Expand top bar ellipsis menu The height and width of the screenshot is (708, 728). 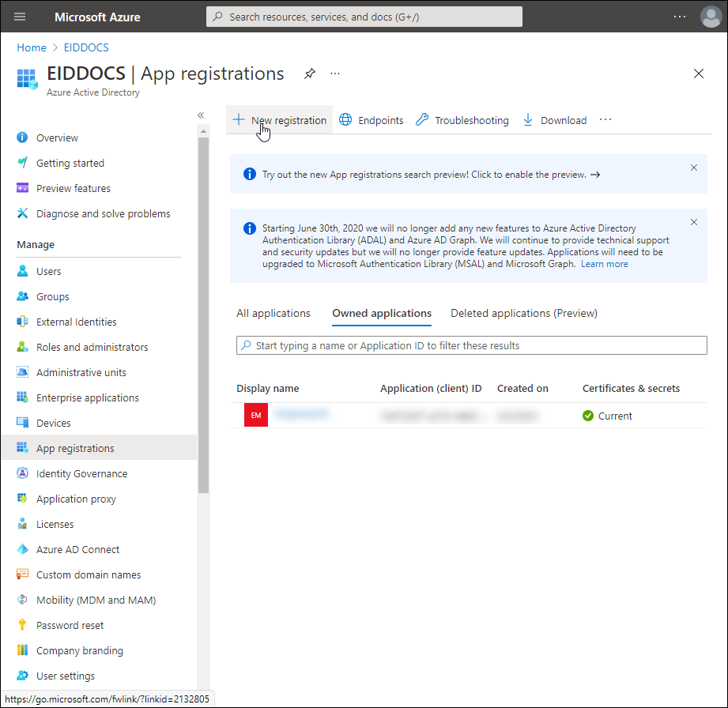[680, 17]
